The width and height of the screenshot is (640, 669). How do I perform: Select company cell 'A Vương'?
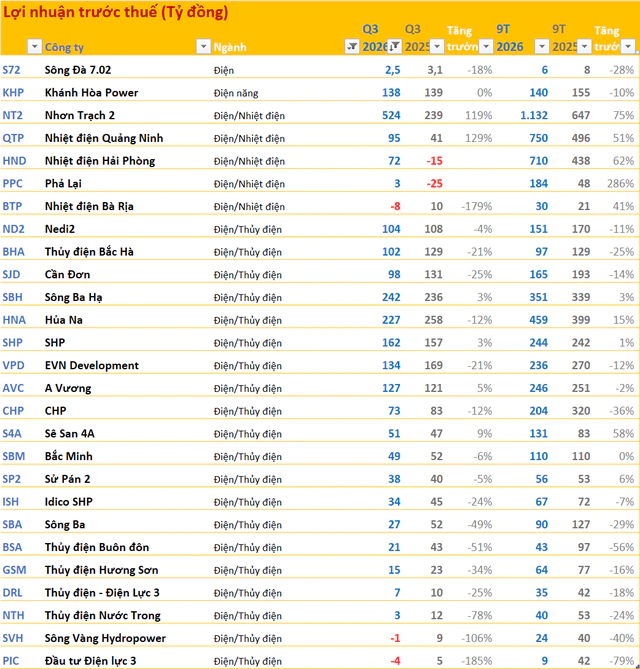(x=68, y=388)
